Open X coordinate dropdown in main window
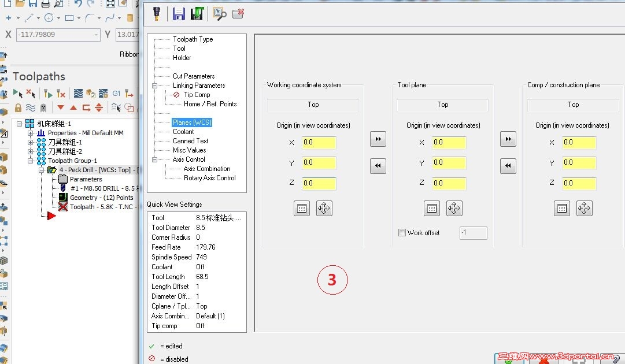 tap(96, 35)
